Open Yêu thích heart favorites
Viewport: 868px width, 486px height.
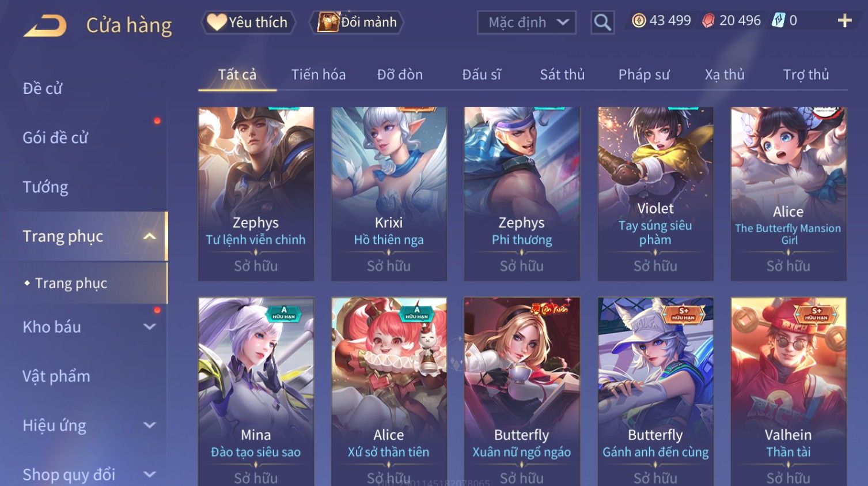coord(248,22)
